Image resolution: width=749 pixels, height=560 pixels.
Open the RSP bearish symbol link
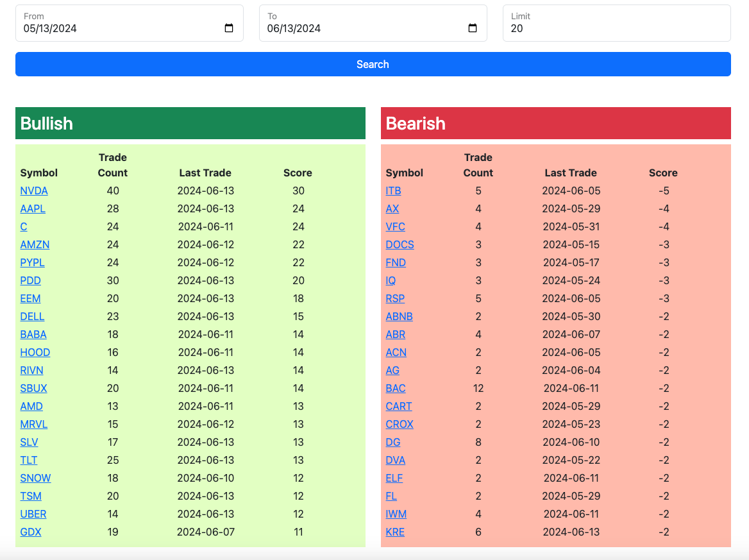395,299
